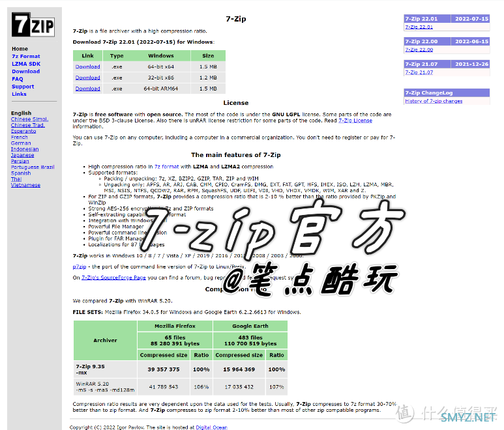Screen dimensions: 504x430
Task: Click the 2022-07-15 date header
Action: (x=470, y=19)
